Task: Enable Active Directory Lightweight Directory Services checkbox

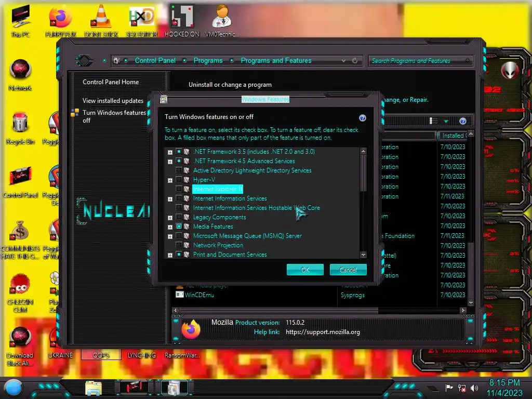Action: click(179, 170)
